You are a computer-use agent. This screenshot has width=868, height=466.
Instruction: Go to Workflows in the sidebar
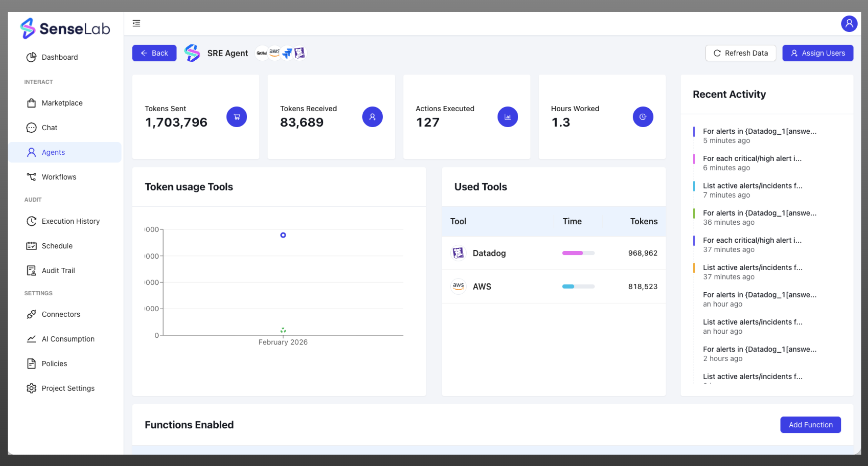tap(59, 177)
